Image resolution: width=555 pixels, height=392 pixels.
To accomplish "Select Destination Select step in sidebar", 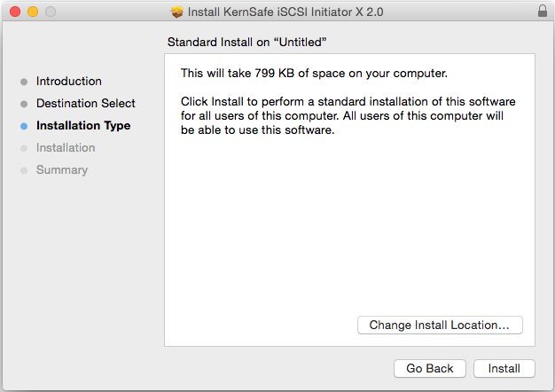I will [86, 104].
